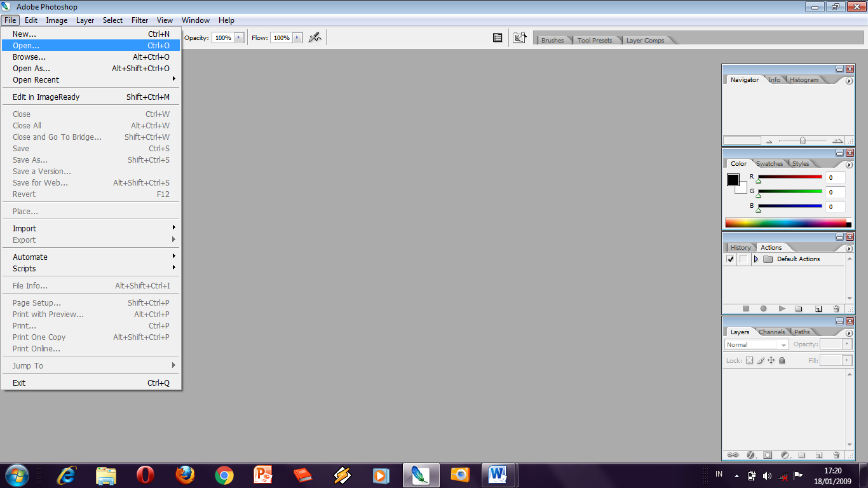The image size is (868, 488).
Task: Click the zoom in mountains icon in Navigator
Action: click(837, 141)
